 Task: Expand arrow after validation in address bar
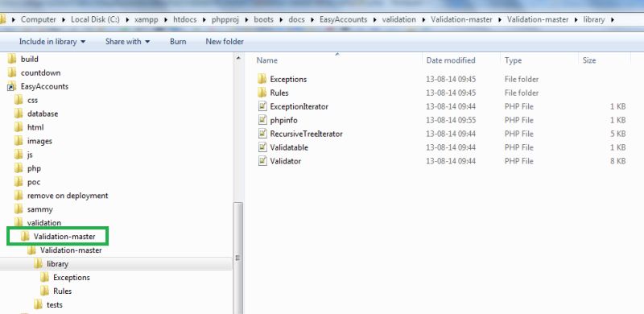pyautogui.click(x=423, y=20)
